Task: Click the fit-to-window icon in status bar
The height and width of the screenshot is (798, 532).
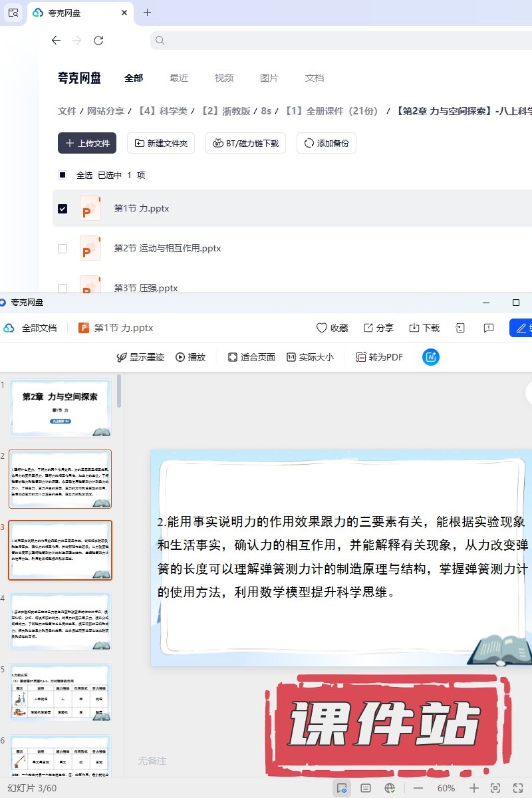Action: 495,788
